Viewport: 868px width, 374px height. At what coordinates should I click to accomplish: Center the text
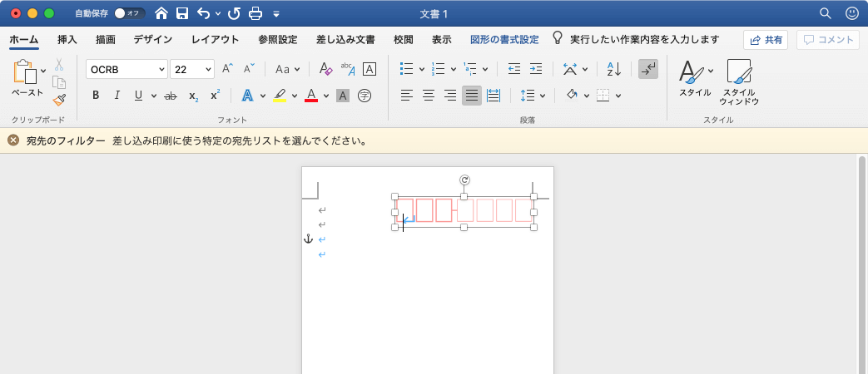click(x=428, y=96)
